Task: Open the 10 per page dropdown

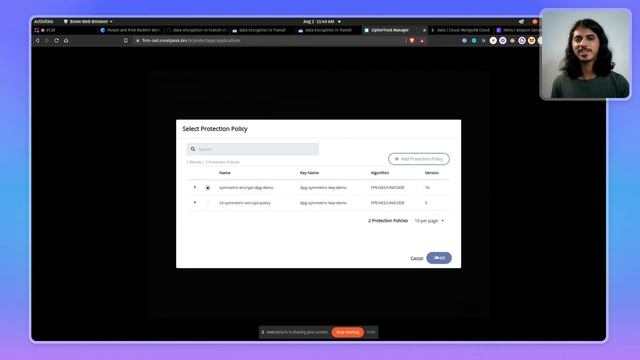Action: 429,221
